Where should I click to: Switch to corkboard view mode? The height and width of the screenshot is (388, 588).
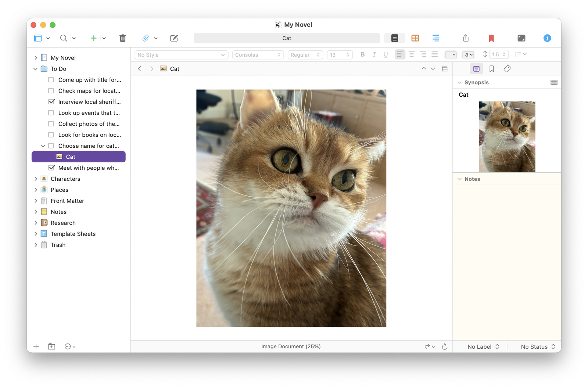(x=415, y=38)
